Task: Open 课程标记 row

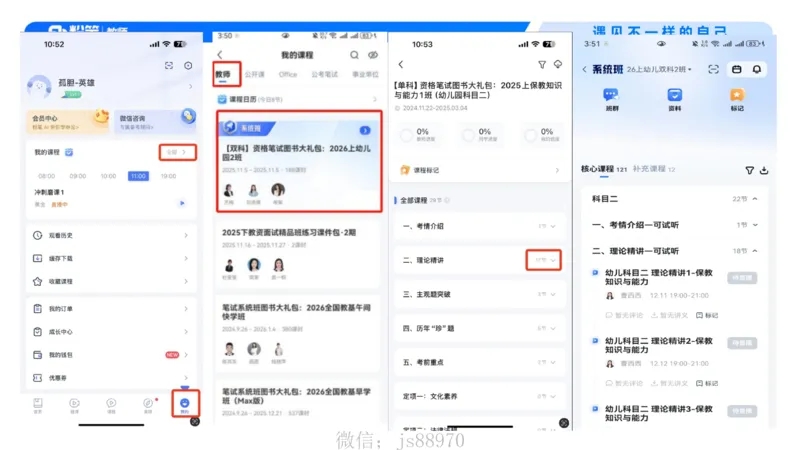Action: 480,170
